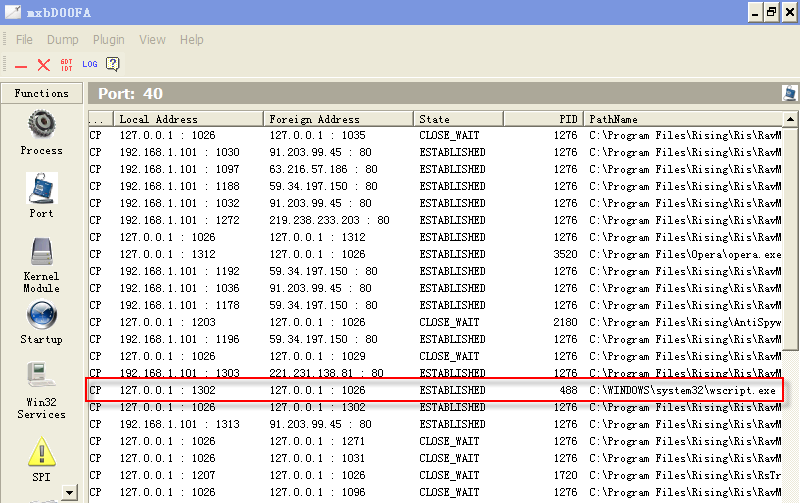The width and height of the screenshot is (800, 503).
Task: Select local address 192.168.1.101 : 1036
Action: 180,288
